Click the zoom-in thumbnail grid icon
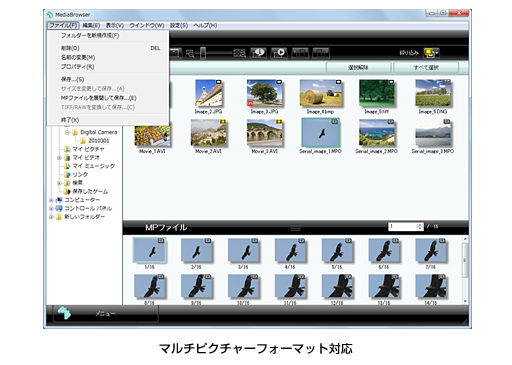 [x=239, y=53]
